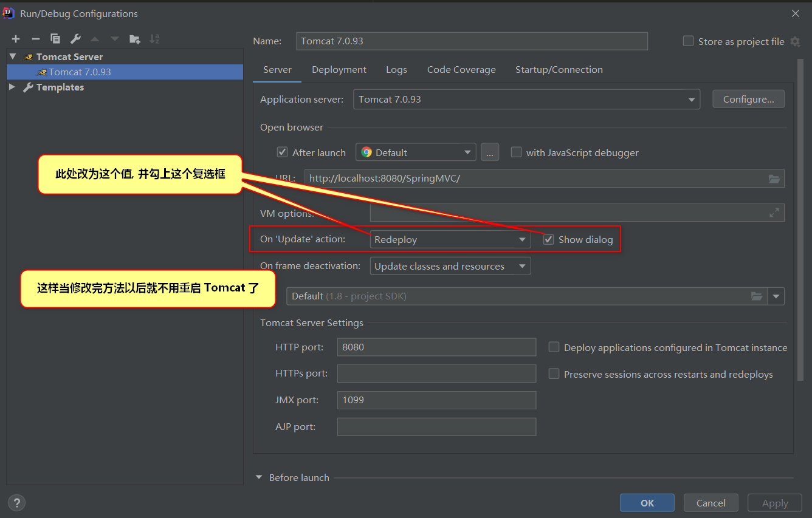Toggle After launch checkbox
Image resolution: width=812 pixels, height=518 pixels.
(x=282, y=152)
